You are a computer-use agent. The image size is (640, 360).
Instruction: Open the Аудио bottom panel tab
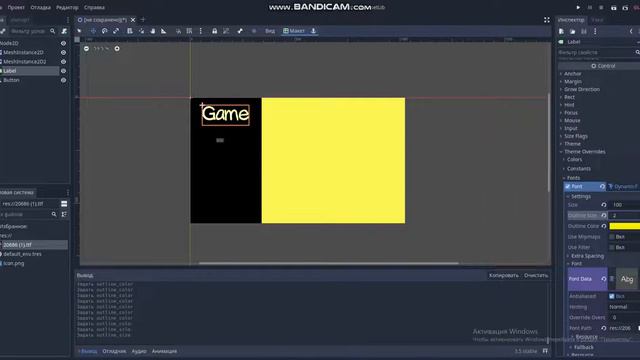coord(139,351)
